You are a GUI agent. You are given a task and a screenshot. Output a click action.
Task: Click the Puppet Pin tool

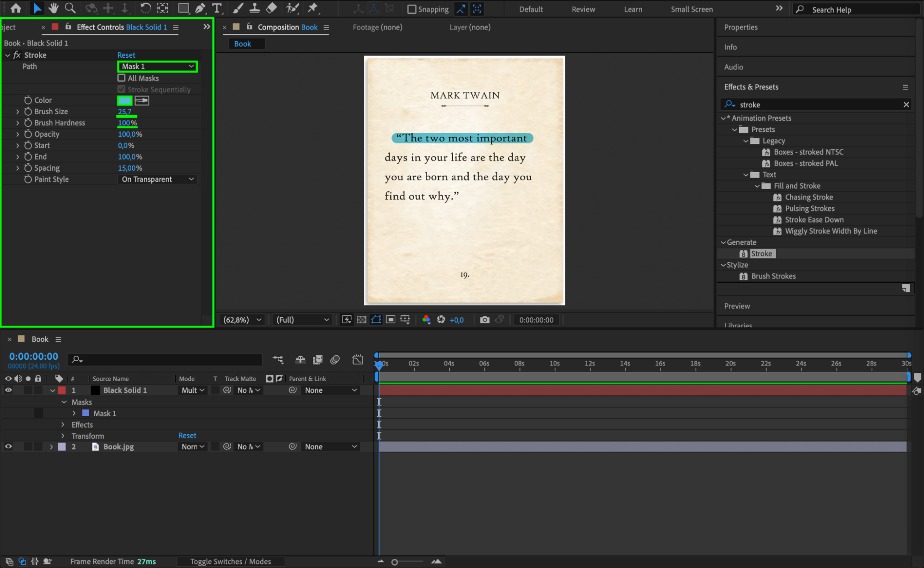[x=313, y=8]
